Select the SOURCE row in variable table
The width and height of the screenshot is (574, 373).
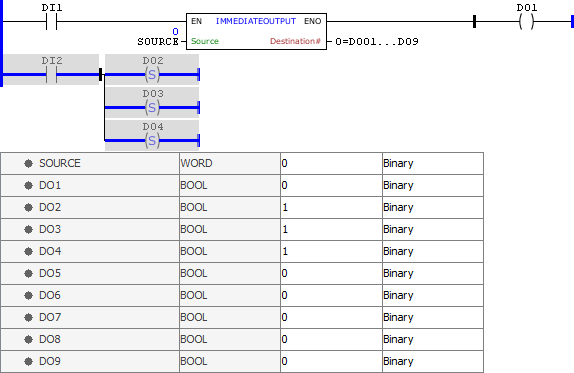click(242, 163)
